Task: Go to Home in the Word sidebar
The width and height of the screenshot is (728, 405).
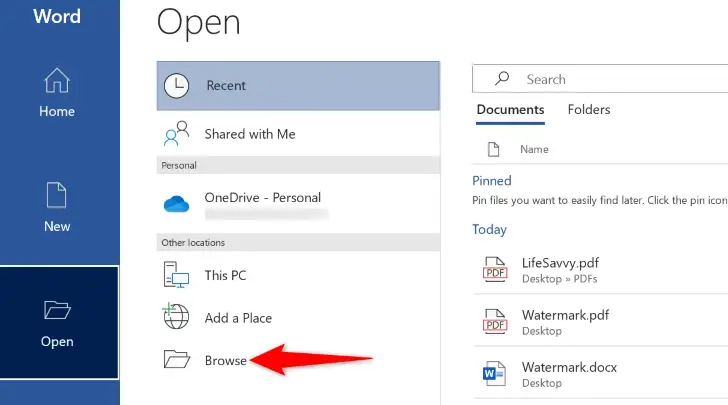Action: (x=57, y=93)
